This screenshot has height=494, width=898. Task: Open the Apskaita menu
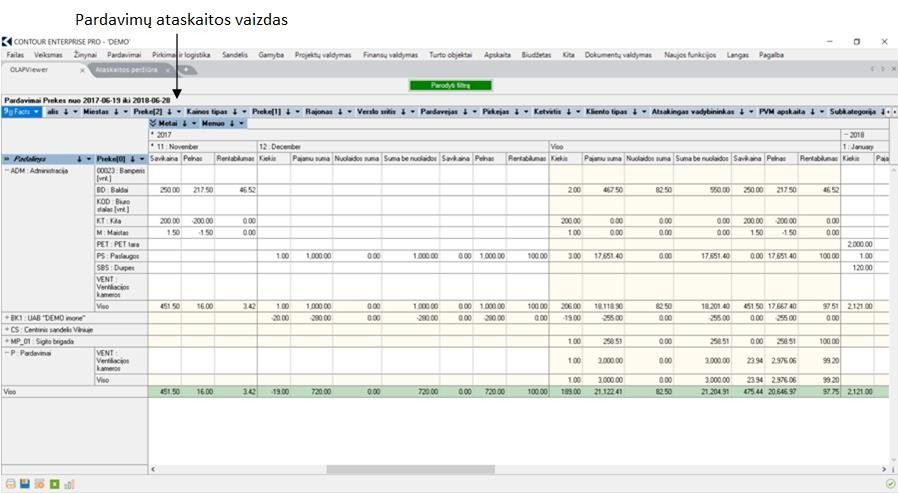click(x=497, y=55)
